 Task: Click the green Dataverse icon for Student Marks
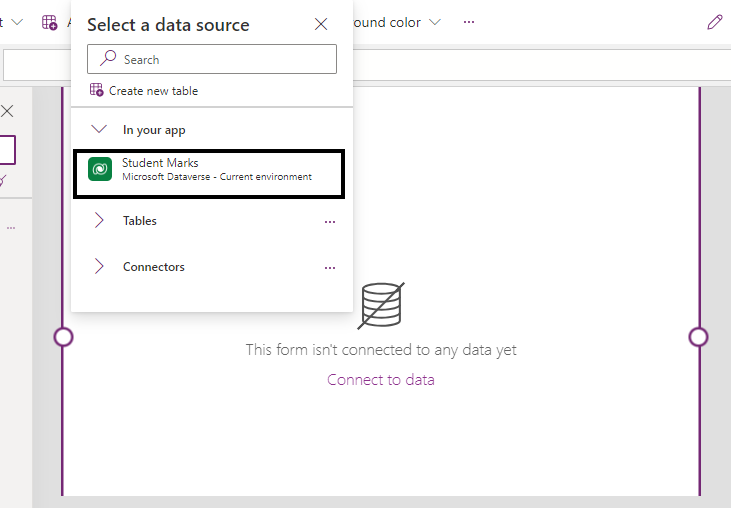coord(100,170)
